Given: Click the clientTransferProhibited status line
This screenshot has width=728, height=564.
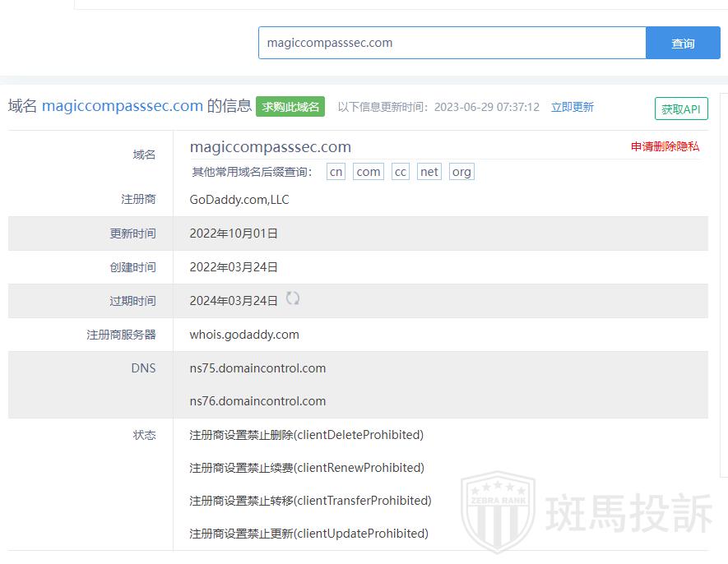Looking at the screenshot, I should point(310,501).
